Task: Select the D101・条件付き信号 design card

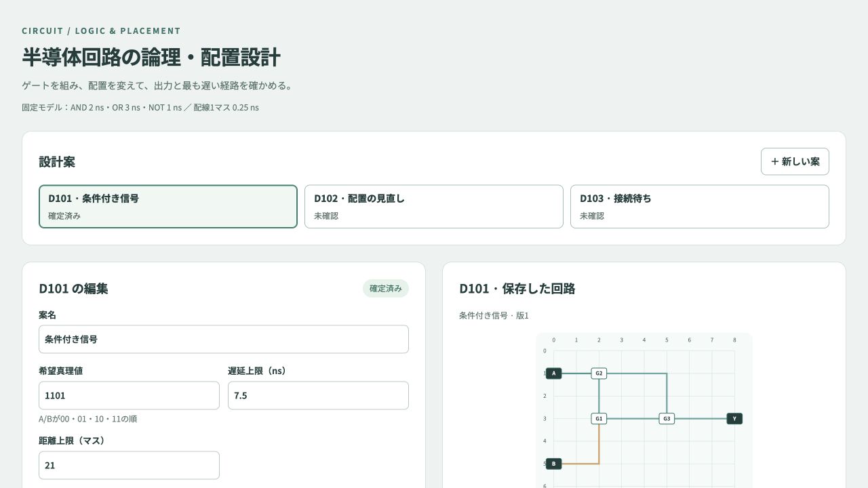Action: pyautogui.click(x=168, y=207)
